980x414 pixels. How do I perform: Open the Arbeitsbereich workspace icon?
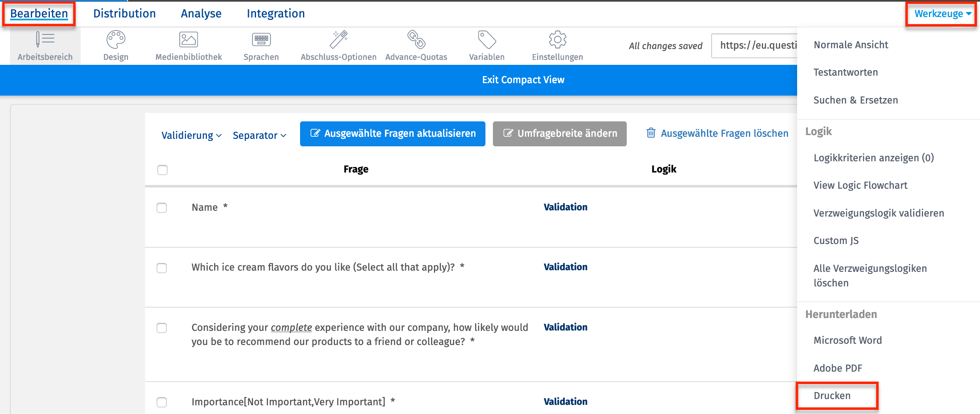[45, 40]
